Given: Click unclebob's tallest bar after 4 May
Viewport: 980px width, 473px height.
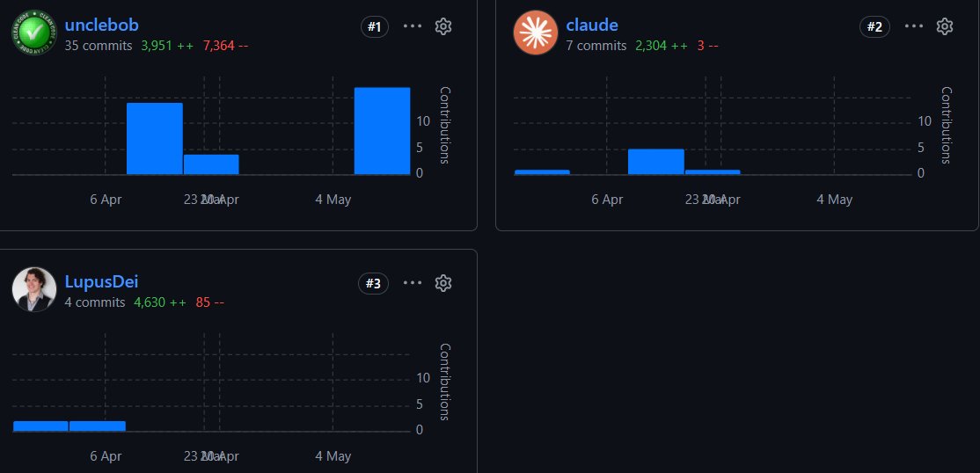Looking at the screenshot, I should [x=382, y=131].
